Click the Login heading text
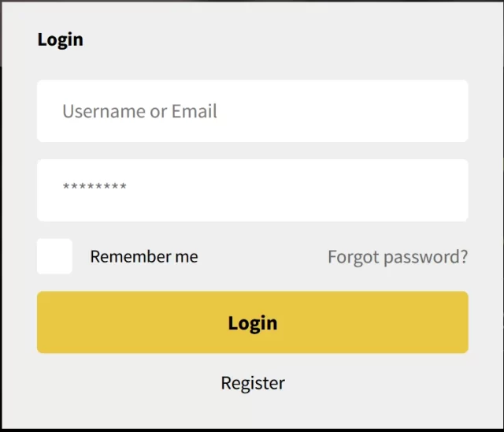Image resolution: width=504 pixels, height=432 pixels. 60,39
